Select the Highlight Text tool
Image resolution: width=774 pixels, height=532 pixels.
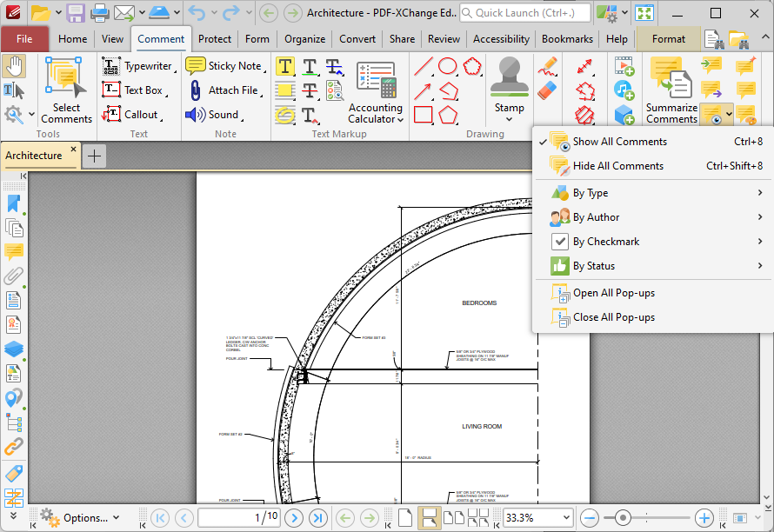285,67
